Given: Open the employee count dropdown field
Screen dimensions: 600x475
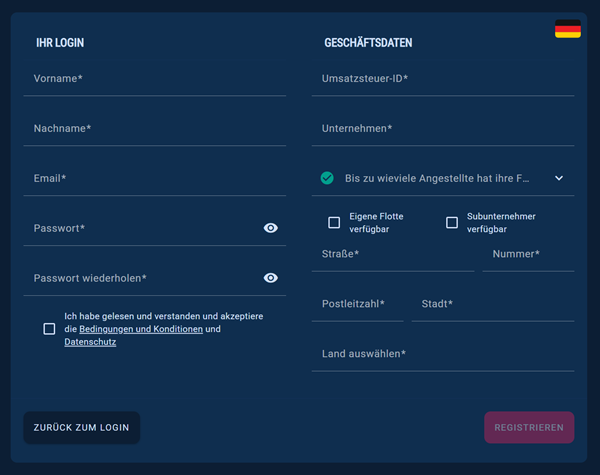Looking at the screenshot, I should coord(437,178).
